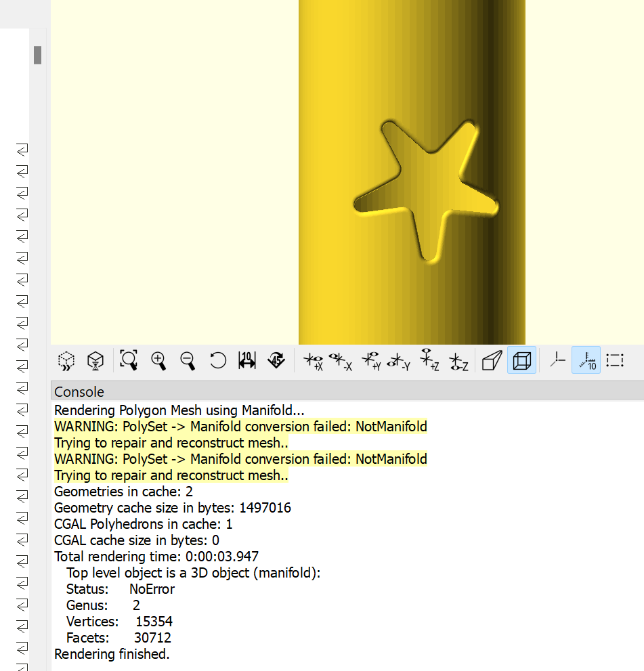Zoom in using the plus magnifier icon
The image size is (644, 671).
coord(158,360)
